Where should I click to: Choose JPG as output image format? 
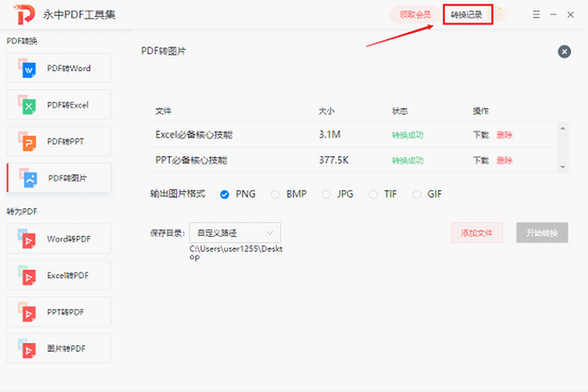pyautogui.click(x=326, y=194)
